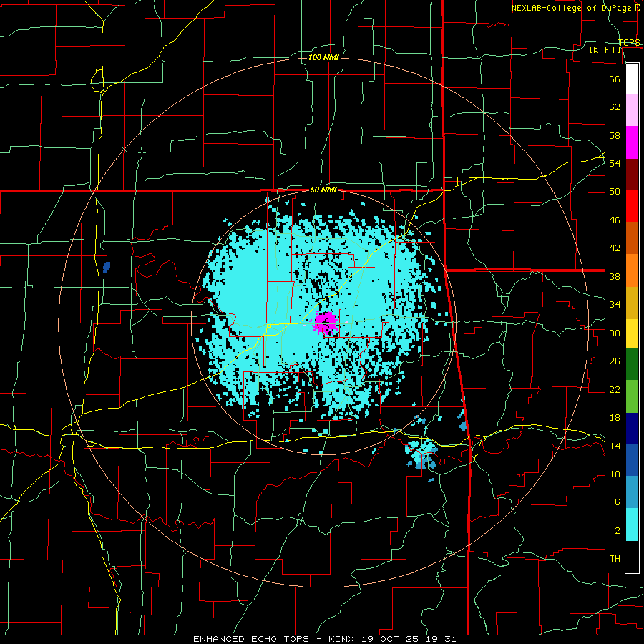Click the "TOPS" legend heading
644x644 pixels.
(629, 42)
